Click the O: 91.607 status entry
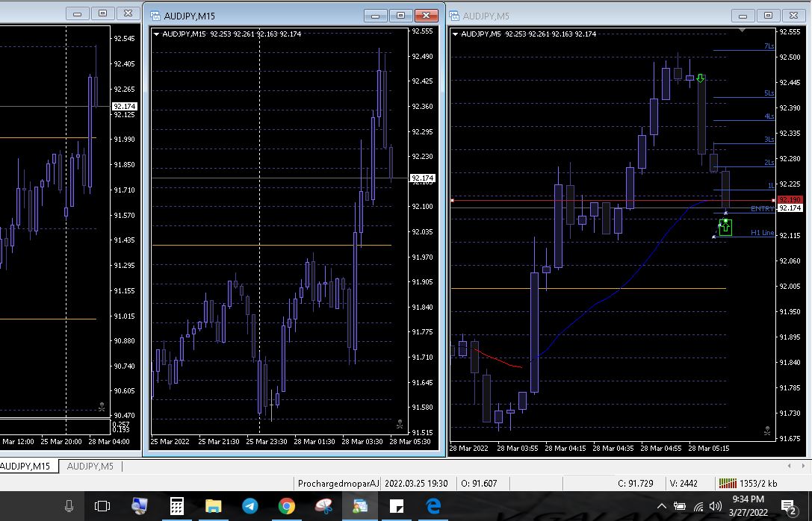The image size is (812, 521). [x=479, y=483]
